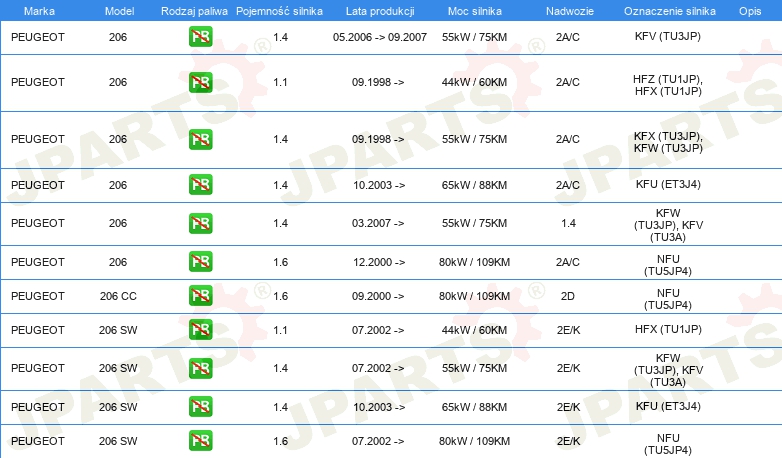Viewport: 782px width, 458px height.
Task: Click the petrol fuel icon in the 03.2007 row
Action: pos(200,223)
